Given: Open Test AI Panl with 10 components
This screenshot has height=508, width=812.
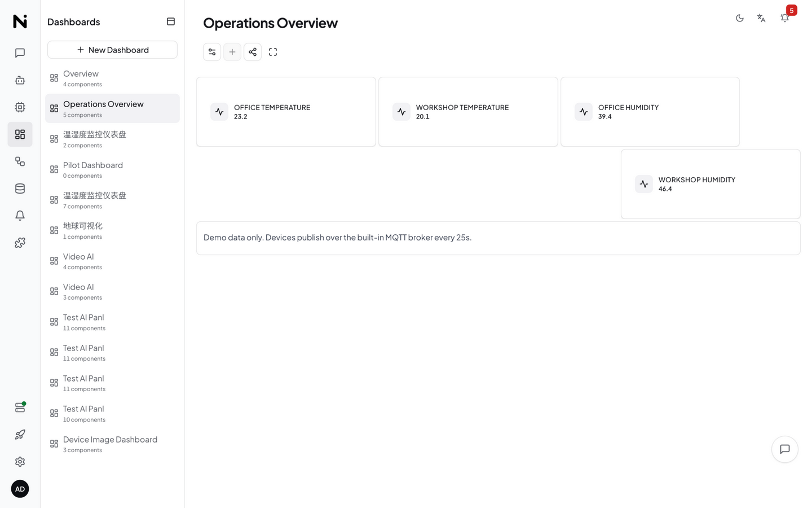Looking at the screenshot, I should click(112, 413).
